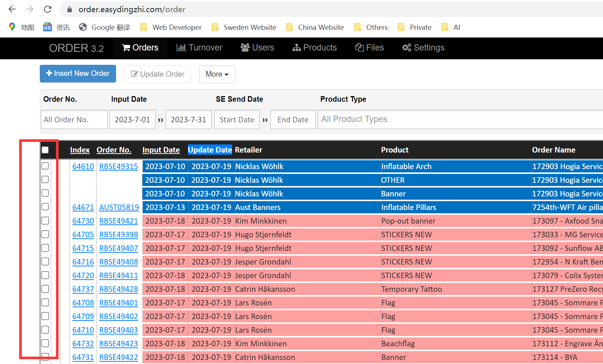
Task: Expand the More dropdown button
Action: [x=217, y=74]
